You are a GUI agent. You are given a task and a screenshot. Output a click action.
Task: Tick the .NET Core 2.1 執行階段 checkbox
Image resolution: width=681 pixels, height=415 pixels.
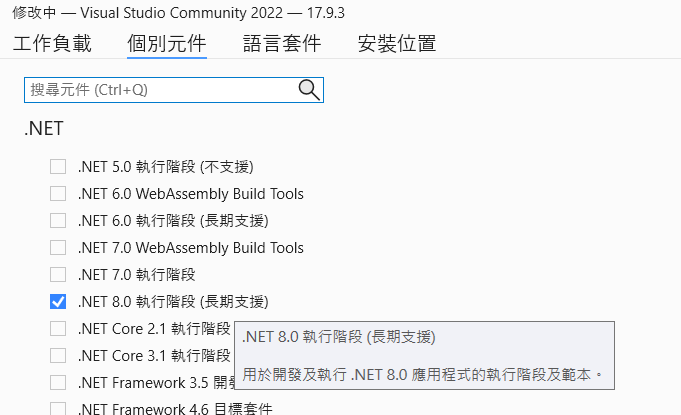[58, 329]
